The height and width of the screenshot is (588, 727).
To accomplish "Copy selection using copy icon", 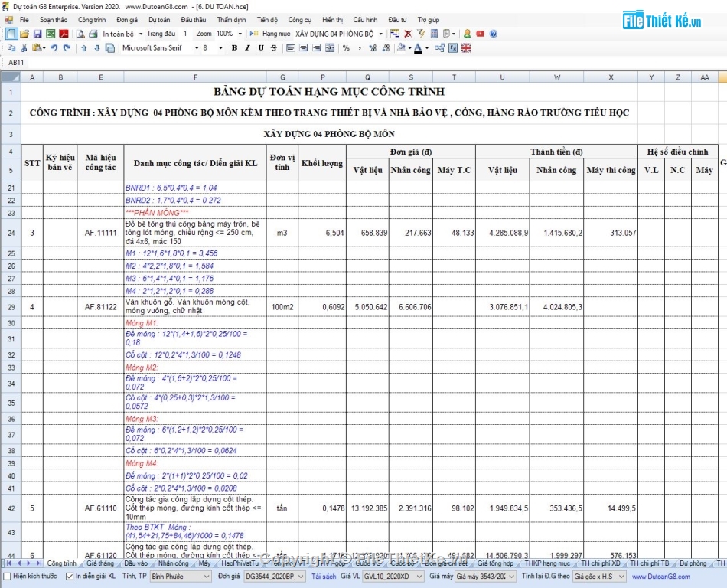I will point(11,47).
